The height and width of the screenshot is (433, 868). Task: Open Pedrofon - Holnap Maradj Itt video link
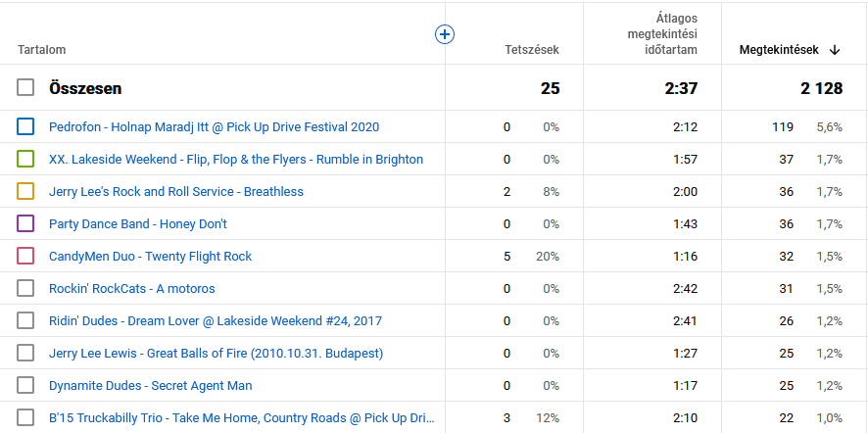click(214, 126)
